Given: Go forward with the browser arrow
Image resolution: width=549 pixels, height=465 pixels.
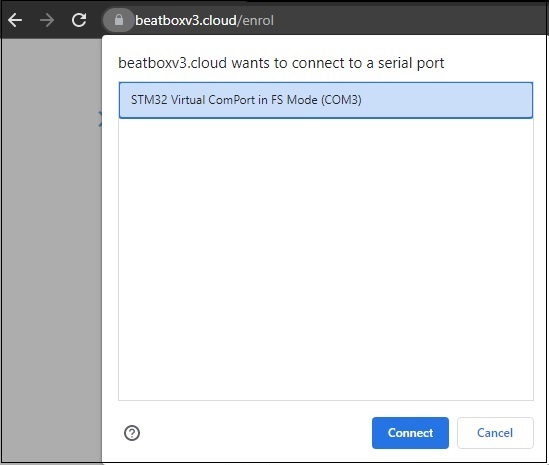Looking at the screenshot, I should coord(47,20).
